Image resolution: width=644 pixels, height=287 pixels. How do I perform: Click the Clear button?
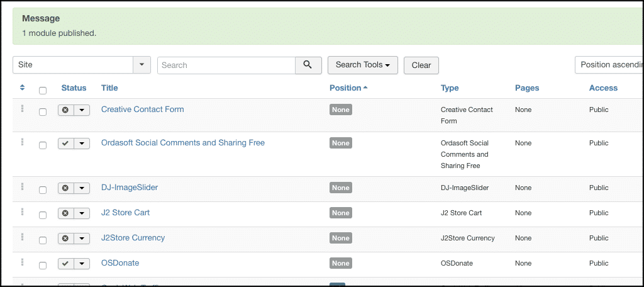(421, 65)
